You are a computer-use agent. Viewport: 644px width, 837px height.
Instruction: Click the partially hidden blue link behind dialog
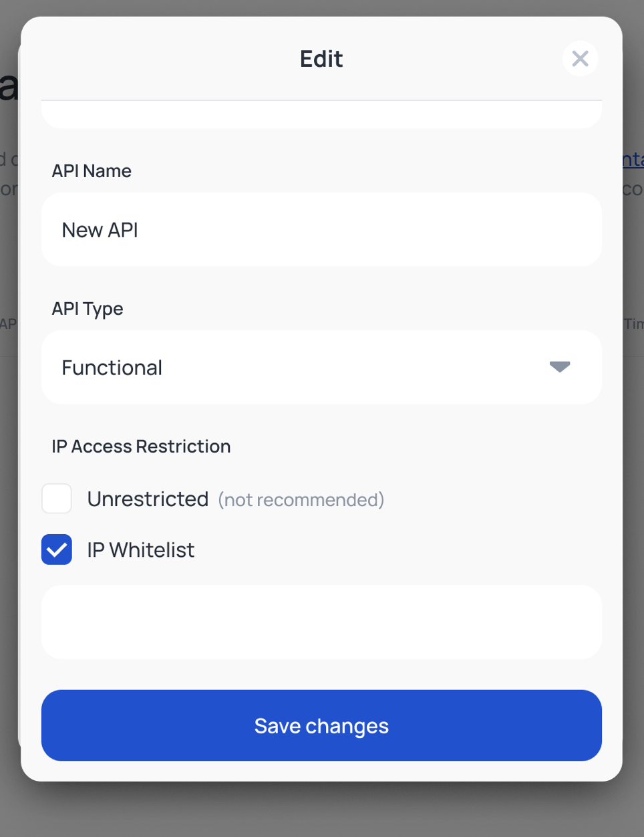pos(633,160)
